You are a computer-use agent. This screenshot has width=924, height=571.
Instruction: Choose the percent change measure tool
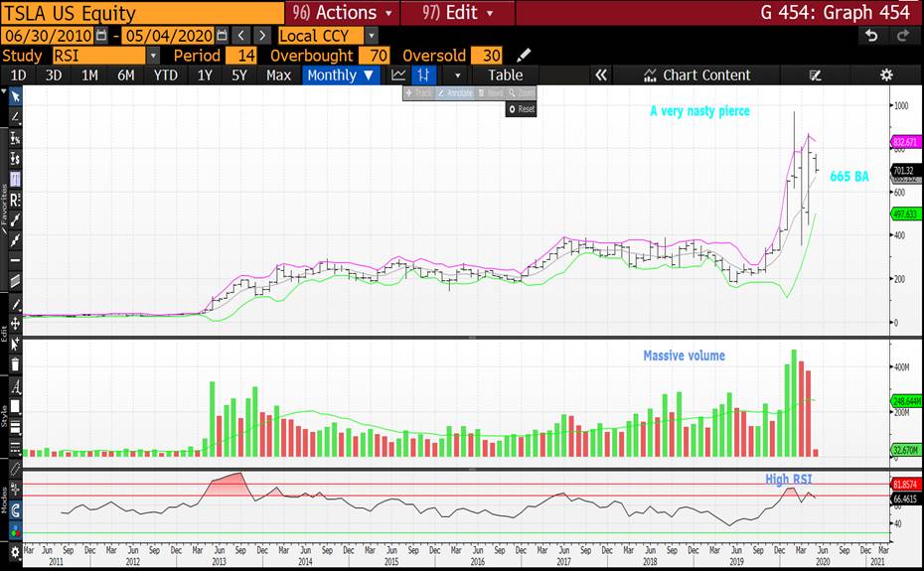(15, 138)
